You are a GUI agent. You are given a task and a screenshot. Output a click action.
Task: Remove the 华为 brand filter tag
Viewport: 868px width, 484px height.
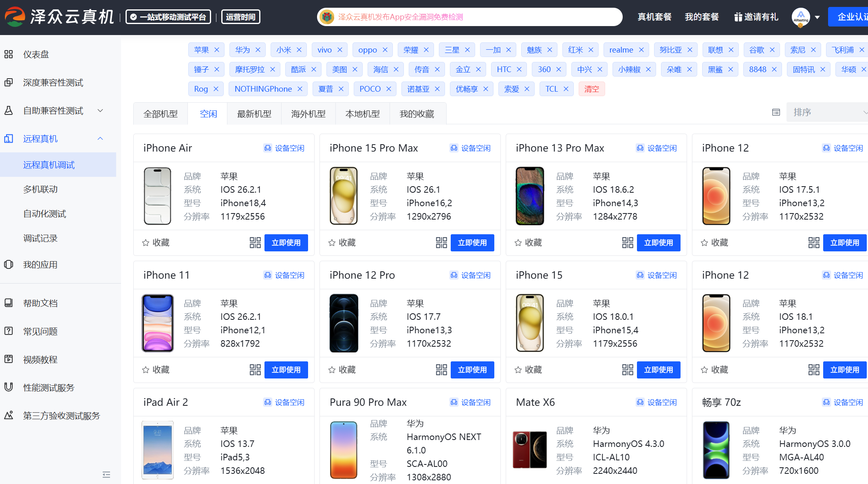point(258,50)
